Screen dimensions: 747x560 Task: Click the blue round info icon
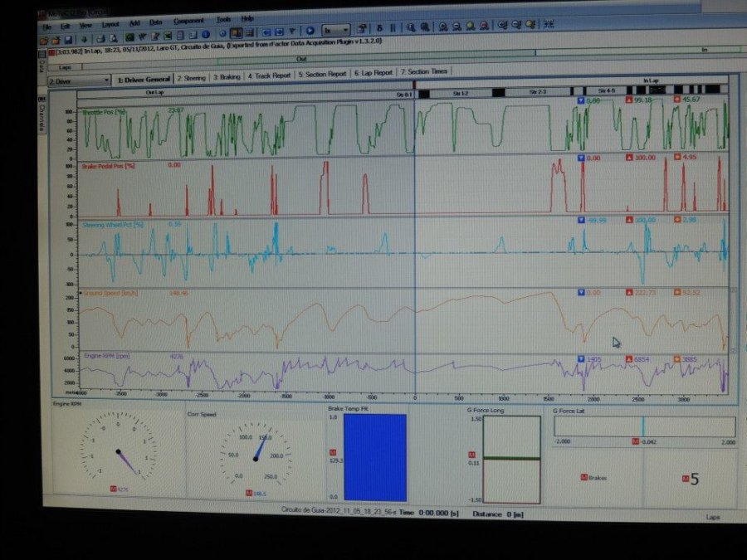206,34
